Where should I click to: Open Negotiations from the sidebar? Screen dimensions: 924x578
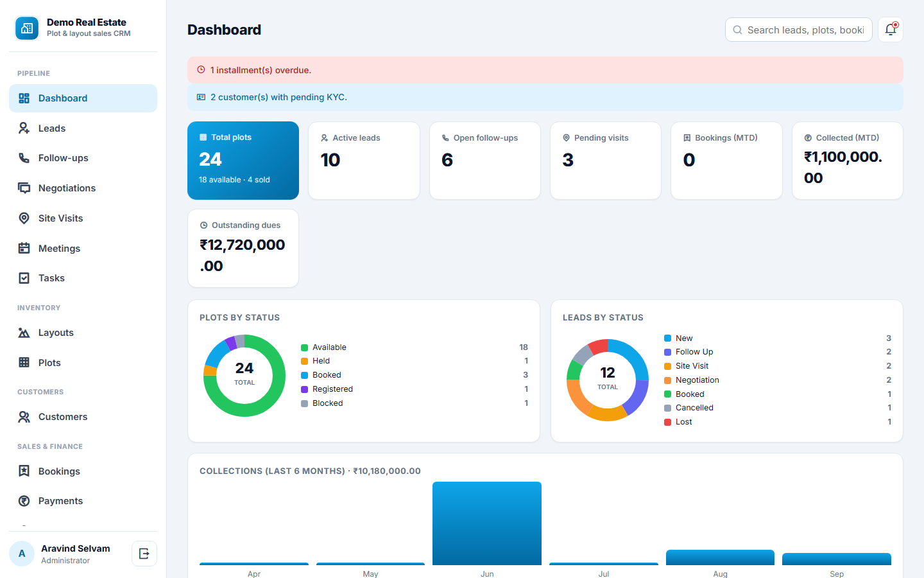83,188
